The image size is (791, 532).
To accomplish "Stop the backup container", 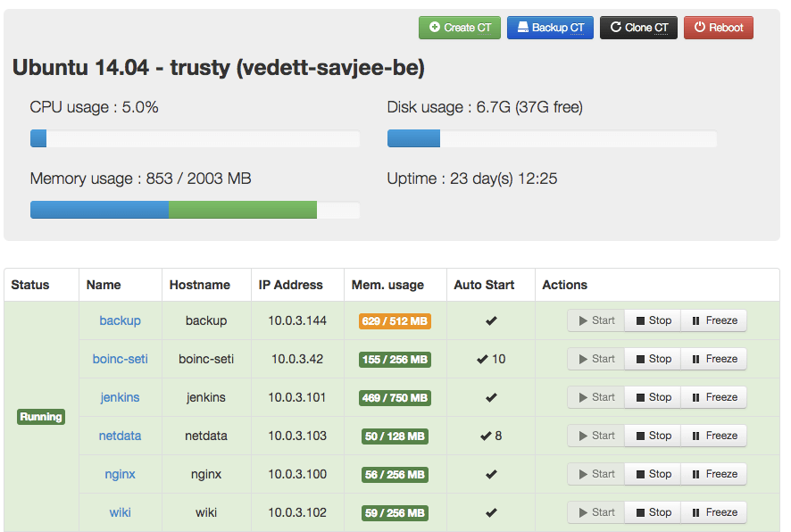I will [x=653, y=320].
